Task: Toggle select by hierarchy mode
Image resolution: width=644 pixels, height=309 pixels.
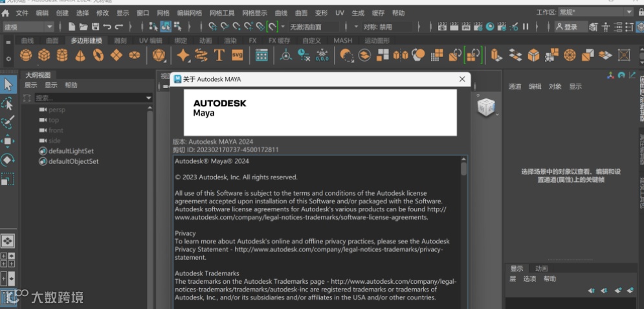Action: (153, 27)
